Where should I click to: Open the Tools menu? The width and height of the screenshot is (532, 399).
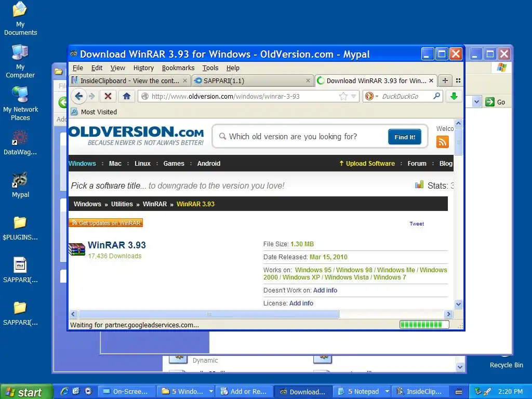point(210,68)
